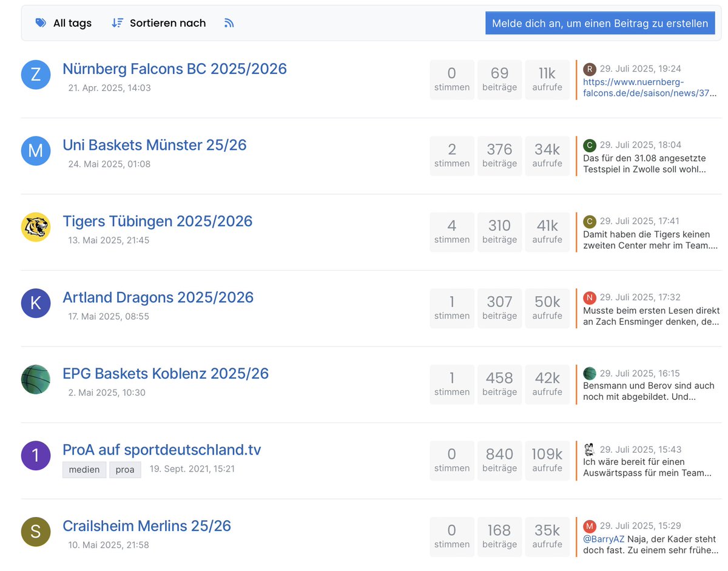Open the Crailsheim Merlins 25/26 topic

click(x=147, y=525)
